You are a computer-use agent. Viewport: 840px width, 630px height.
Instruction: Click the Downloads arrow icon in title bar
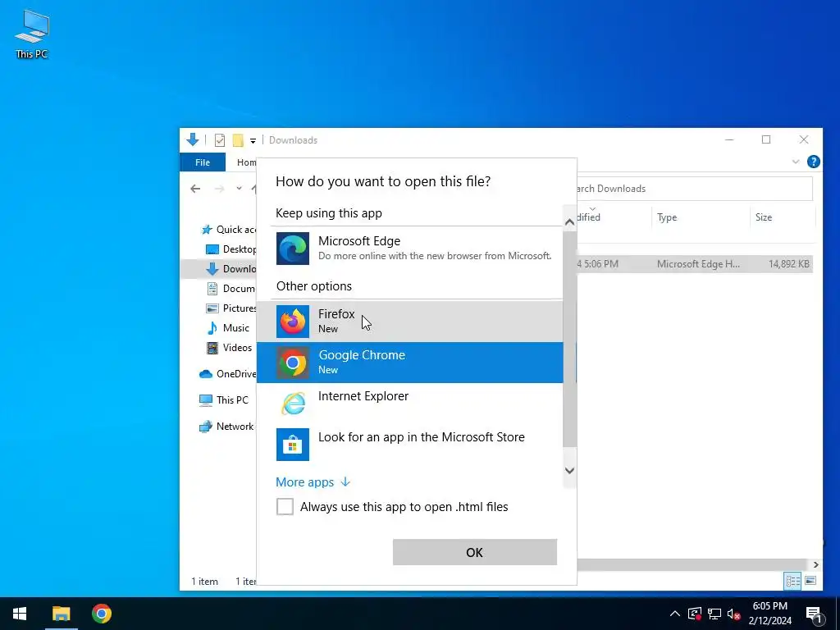point(193,139)
